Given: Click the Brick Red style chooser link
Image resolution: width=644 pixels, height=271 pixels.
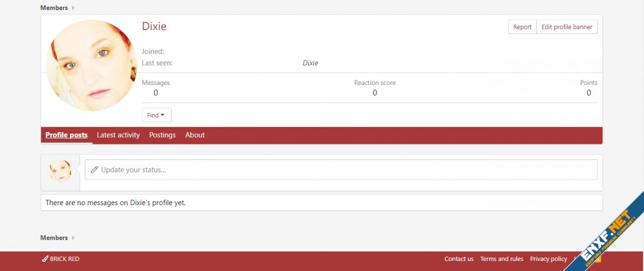Looking at the screenshot, I should [60, 259].
